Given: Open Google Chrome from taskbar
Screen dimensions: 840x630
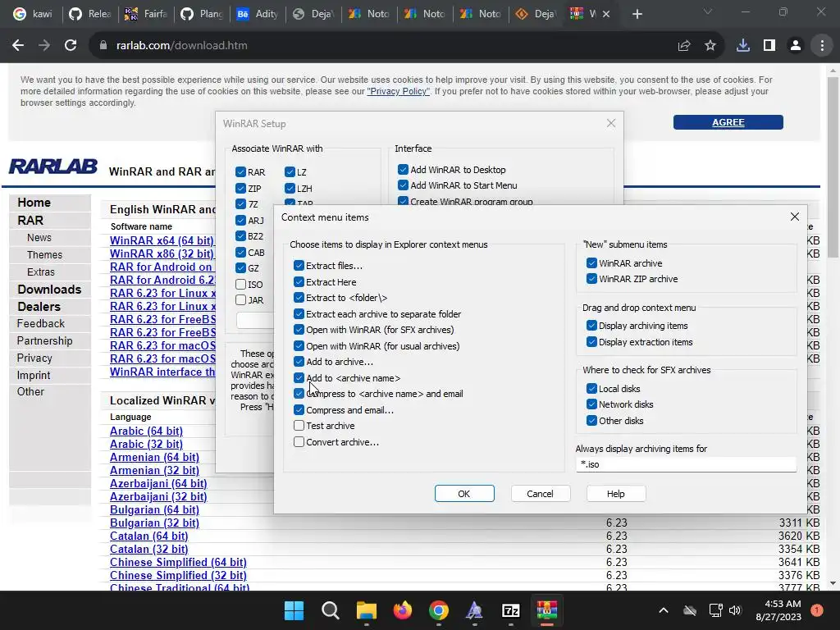Looking at the screenshot, I should pyautogui.click(x=439, y=610).
